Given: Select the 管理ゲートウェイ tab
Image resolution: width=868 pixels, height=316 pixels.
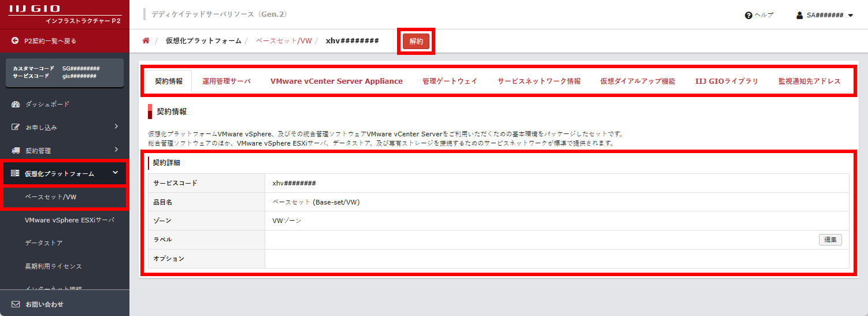Looking at the screenshot, I should (x=450, y=81).
